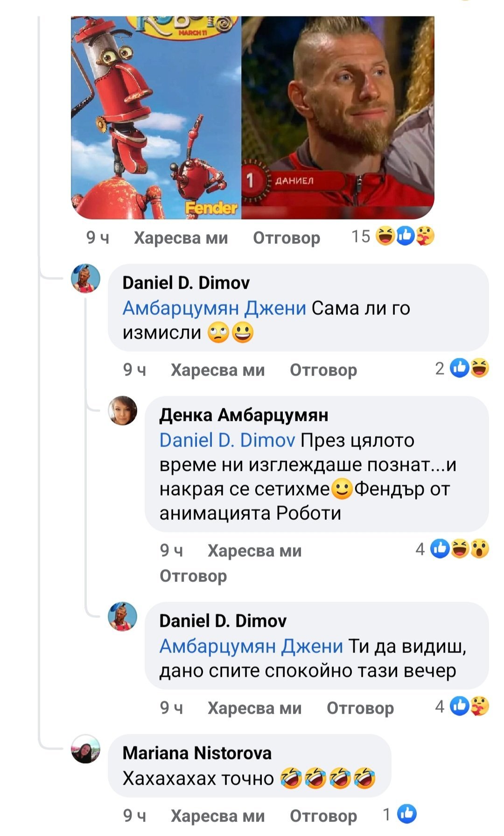This screenshot has height=836, width=504.
Task: Open Daniel D. Dimov's avatar on first reply
Action: (86, 279)
